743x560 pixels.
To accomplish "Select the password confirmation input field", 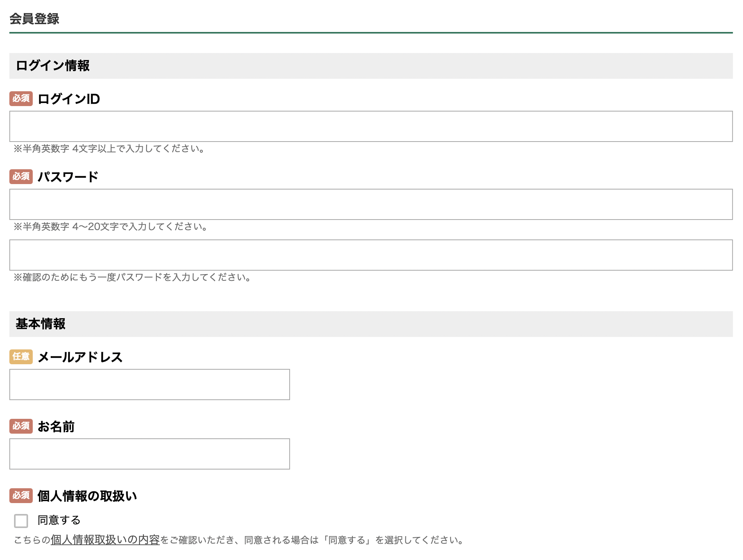I will point(371,255).
